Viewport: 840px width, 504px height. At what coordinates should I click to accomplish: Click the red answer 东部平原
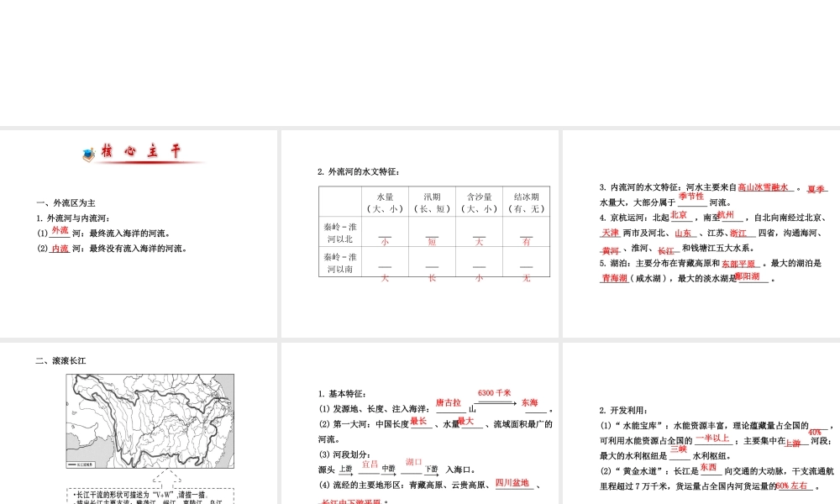click(x=738, y=264)
